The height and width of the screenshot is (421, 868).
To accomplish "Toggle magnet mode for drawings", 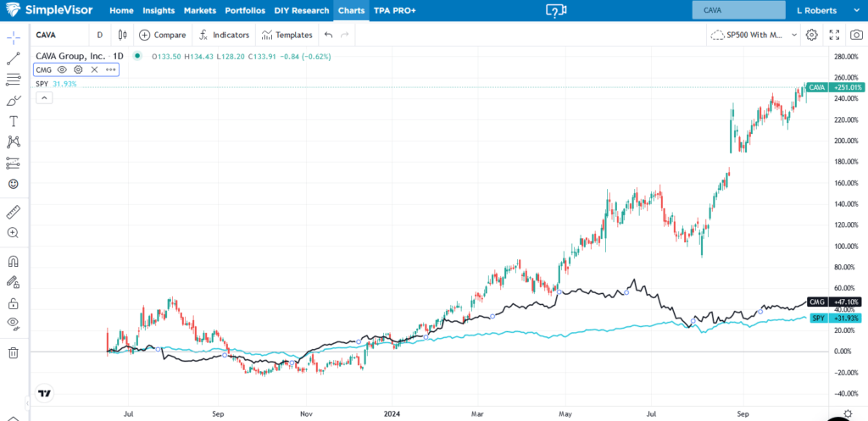I will click(x=14, y=261).
